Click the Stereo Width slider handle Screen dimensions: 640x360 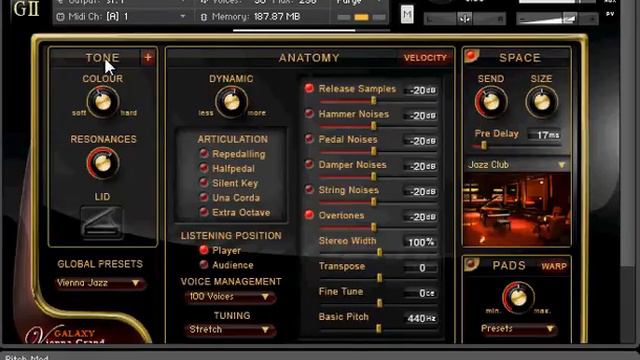pos(379,253)
